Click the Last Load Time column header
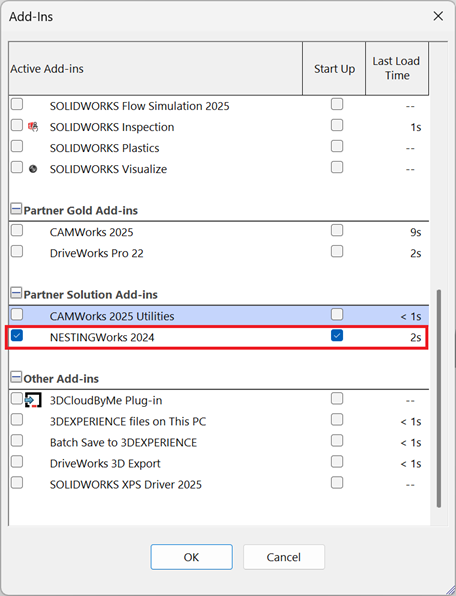 point(397,68)
